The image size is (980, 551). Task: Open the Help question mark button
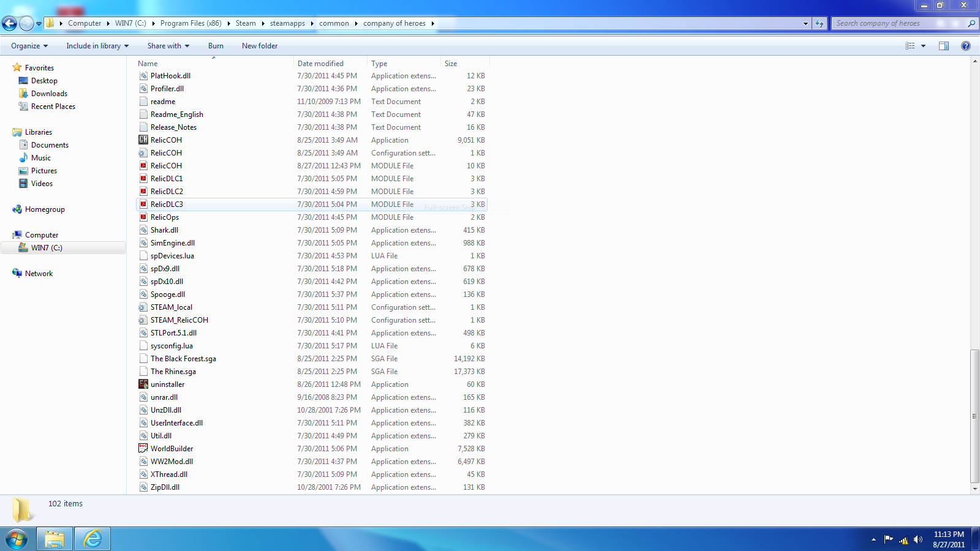pyautogui.click(x=966, y=46)
